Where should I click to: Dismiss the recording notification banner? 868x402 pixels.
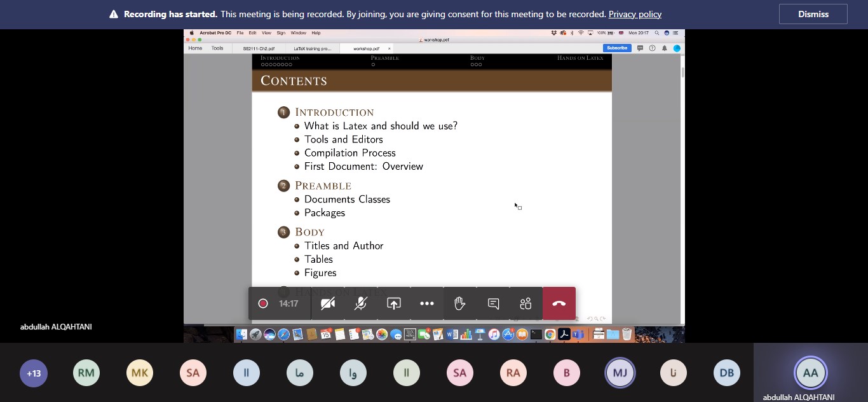(813, 14)
